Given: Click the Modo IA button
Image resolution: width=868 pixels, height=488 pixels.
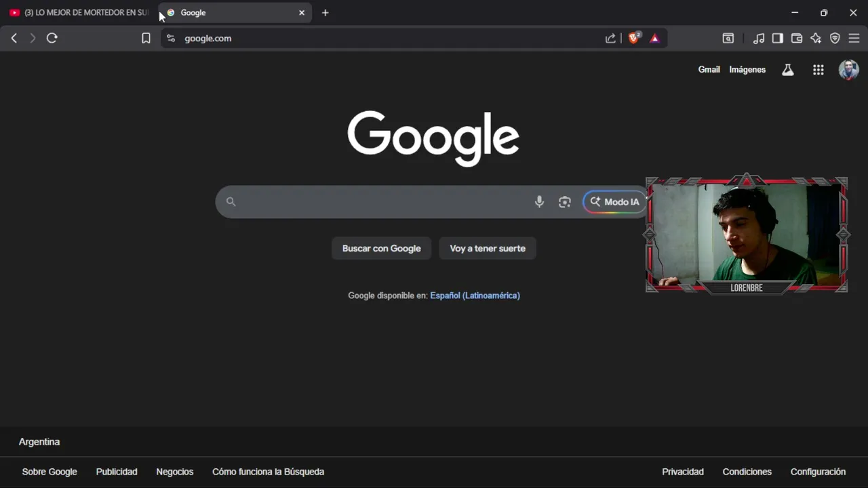Looking at the screenshot, I should pyautogui.click(x=615, y=202).
